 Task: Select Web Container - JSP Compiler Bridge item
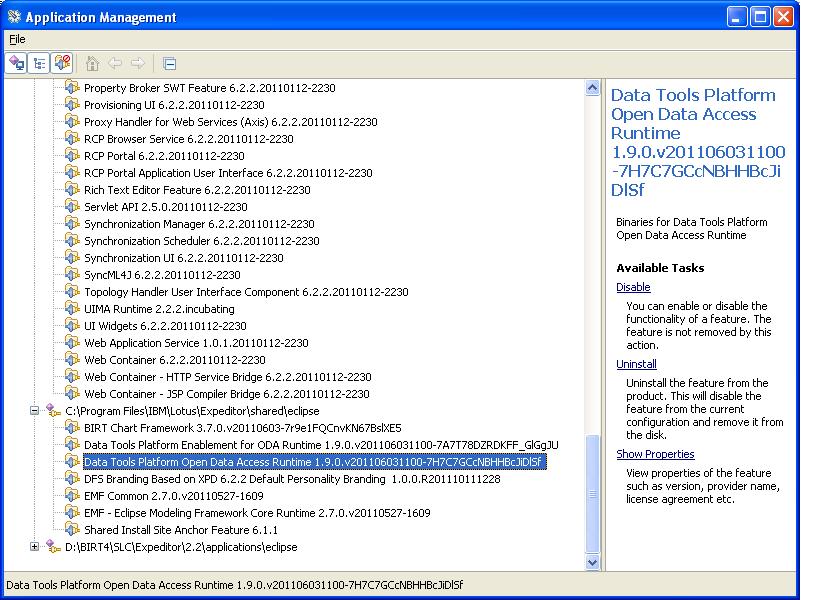tap(227, 394)
